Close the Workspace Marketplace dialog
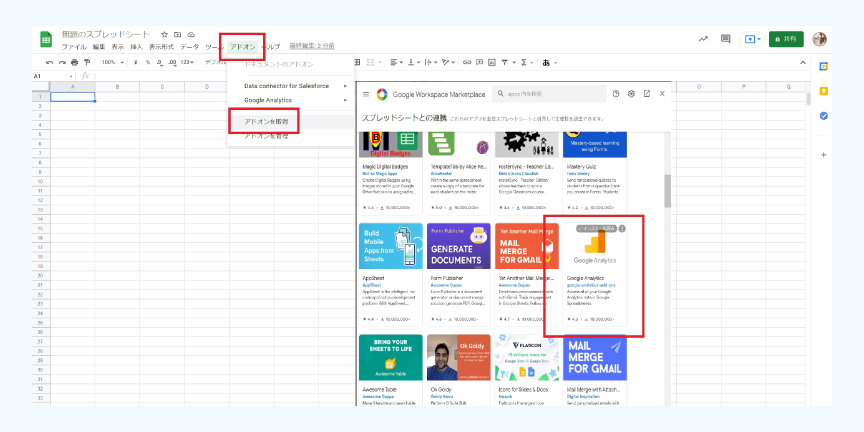Screen dimensions: 864x432 tap(662, 94)
